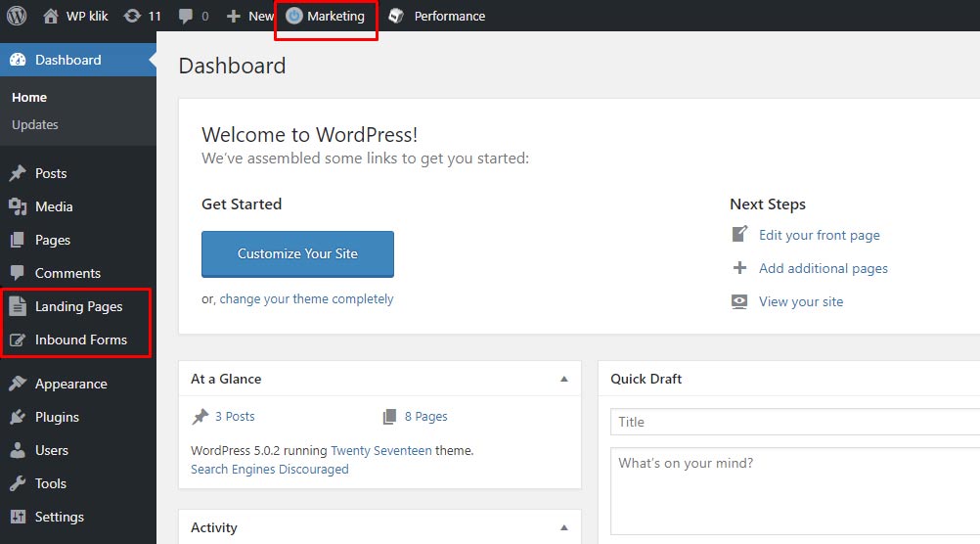Screen dimensions: 980x544
Task: Click the Plugins plug icon
Action: click(x=18, y=417)
